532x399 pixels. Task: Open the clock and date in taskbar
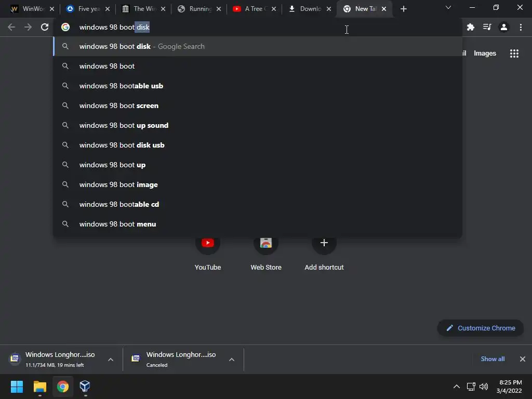tap(509, 387)
